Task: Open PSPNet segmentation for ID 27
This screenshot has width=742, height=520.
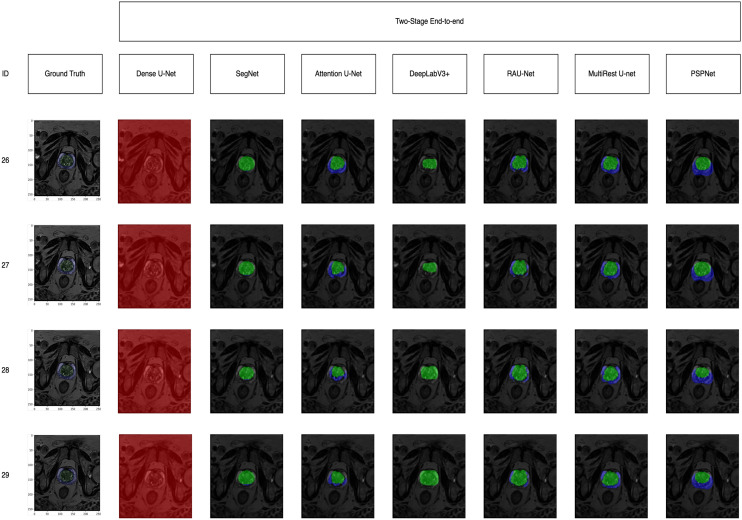Action: (702, 266)
